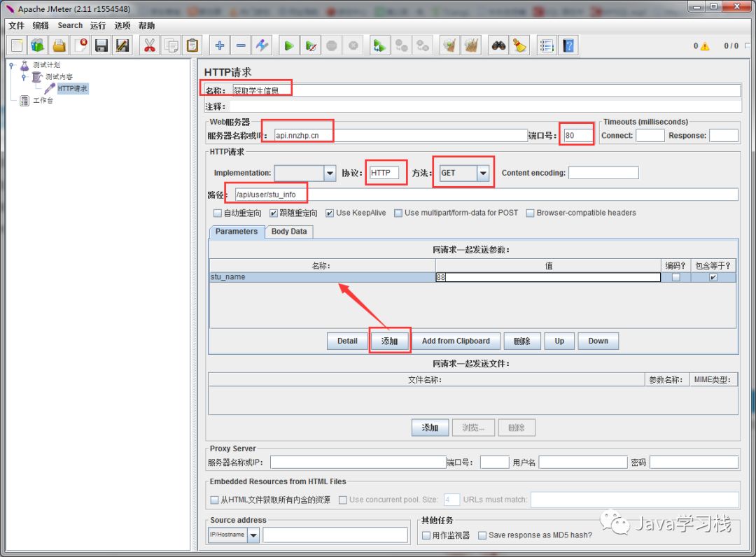This screenshot has width=756, height=557.
Task: Click the gray Stop icon
Action: click(332, 45)
